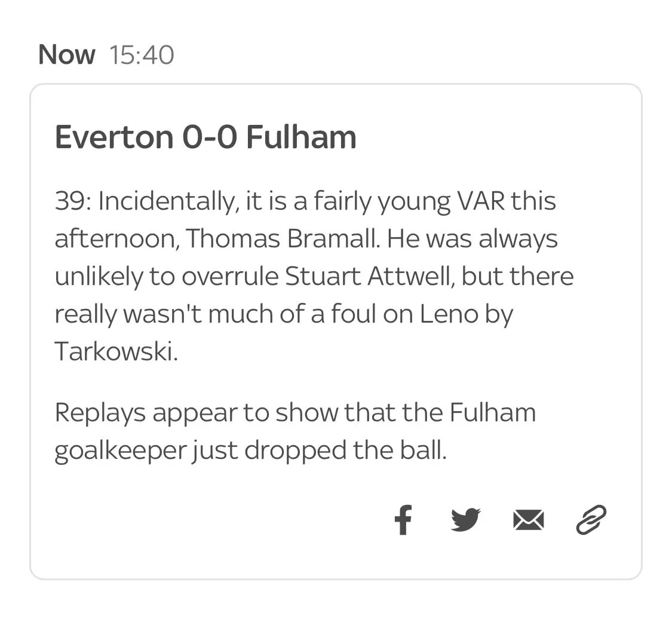Copy the post link via paperclip icon
This screenshot has width=672, height=637.
(x=591, y=519)
